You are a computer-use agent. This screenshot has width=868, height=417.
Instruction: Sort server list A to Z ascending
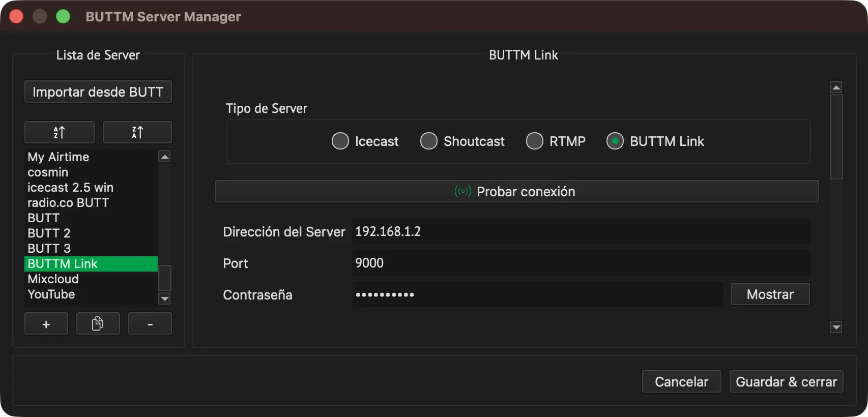coord(60,132)
